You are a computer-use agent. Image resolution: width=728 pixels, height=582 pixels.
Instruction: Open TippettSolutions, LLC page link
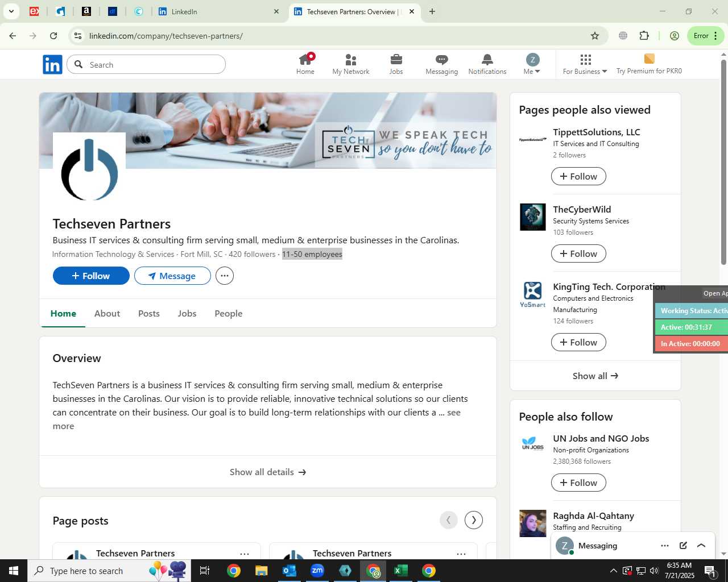(597, 132)
